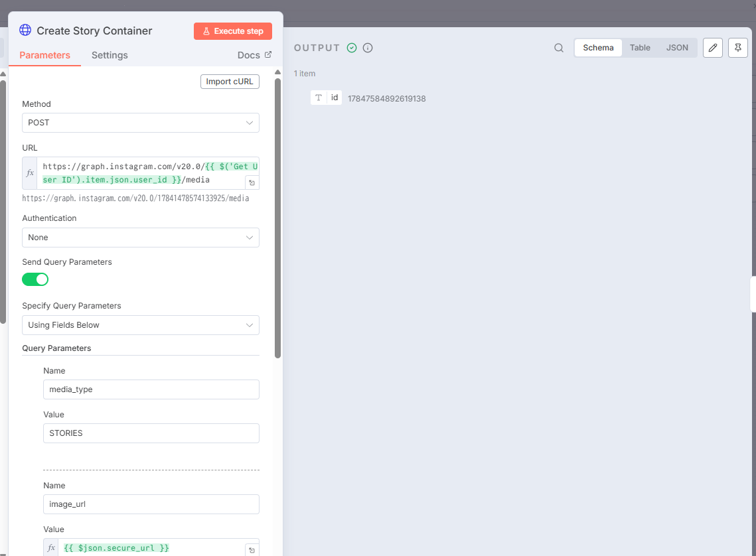Pin the output data with pin icon

(x=737, y=48)
